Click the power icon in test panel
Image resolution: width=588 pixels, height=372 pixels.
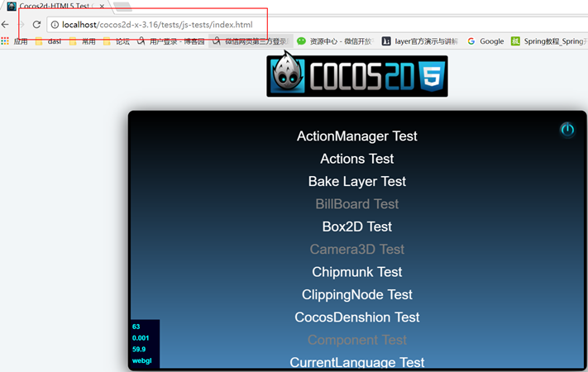(567, 130)
